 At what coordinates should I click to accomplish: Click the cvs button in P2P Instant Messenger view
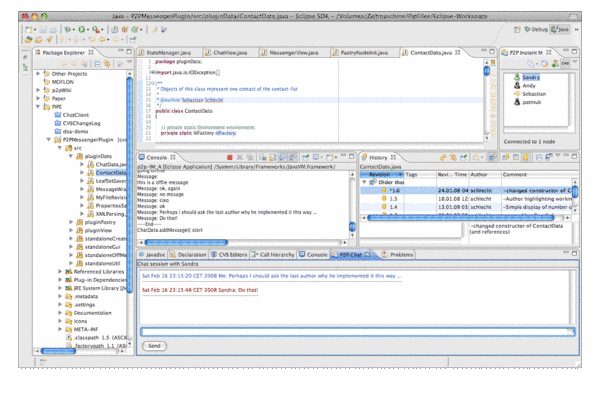point(565,64)
